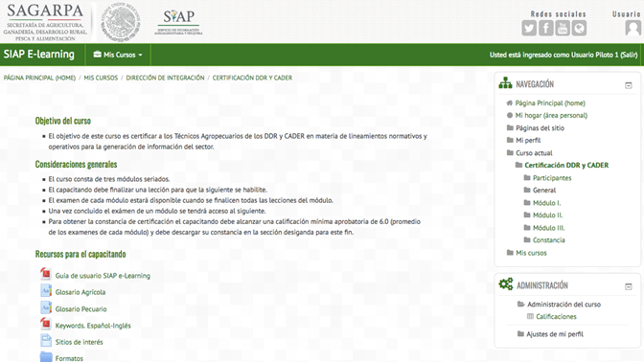Open Keywords. Español-Inglés resource

93,326
